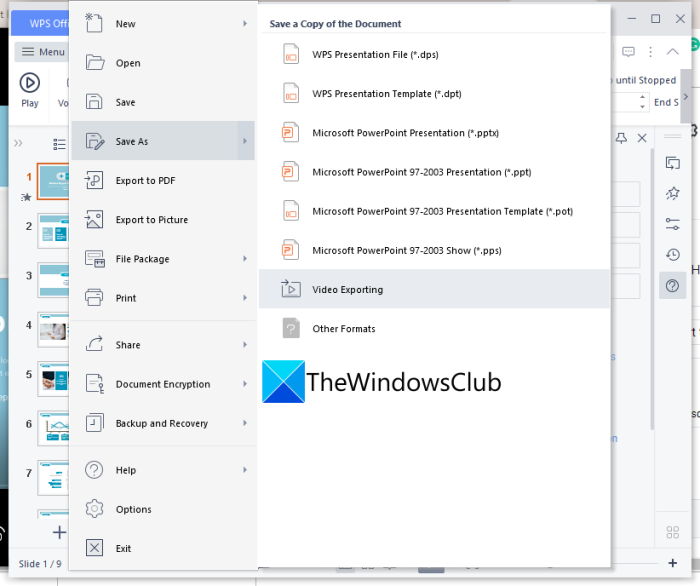Click the Export to PDF icon

coord(94,180)
